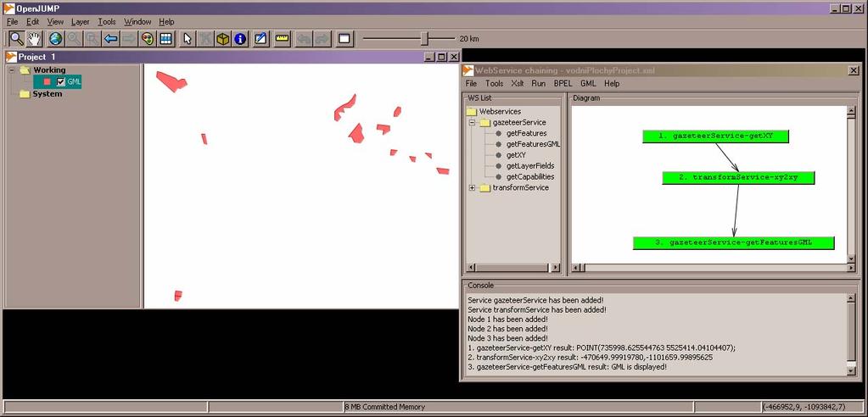The height and width of the screenshot is (417, 868).
Task: Select the Zoom In/Out magnifier tool
Action: coord(17,39)
